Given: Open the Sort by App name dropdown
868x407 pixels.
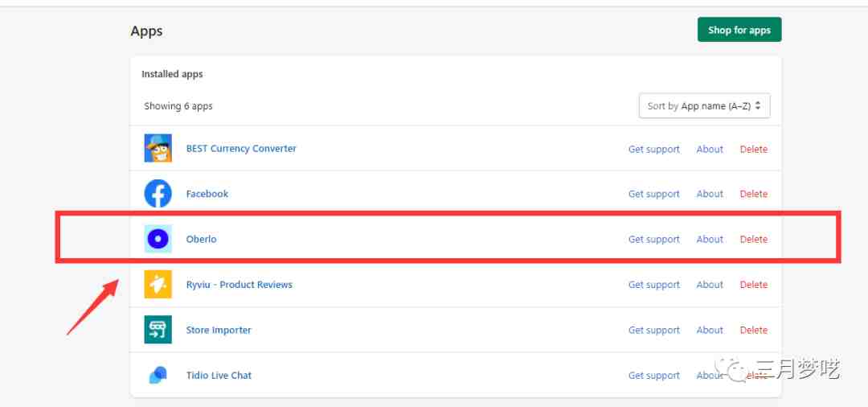Looking at the screenshot, I should tap(704, 105).
